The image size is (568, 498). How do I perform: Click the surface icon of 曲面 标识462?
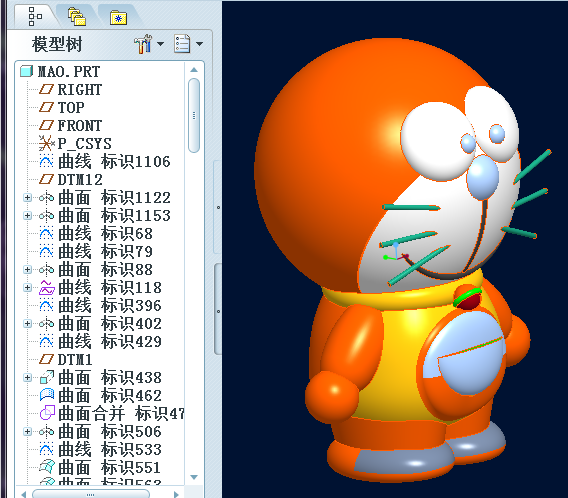click(47, 395)
